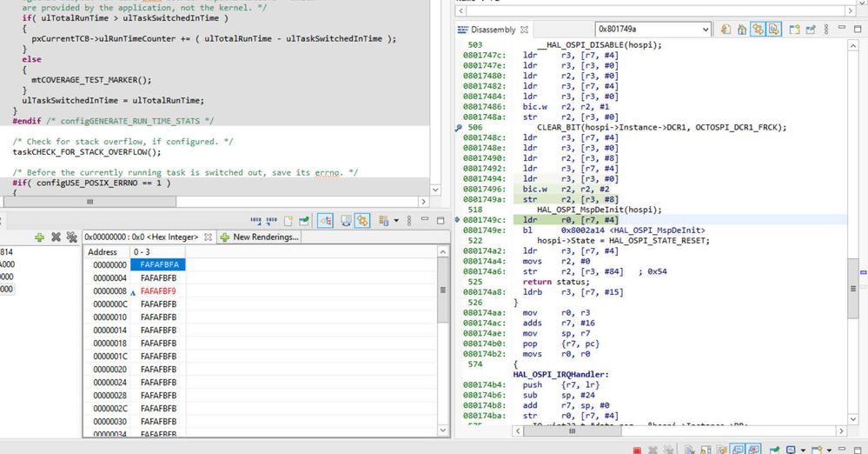868x454 pixels.
Task: Click Clear Console icon in bottom toolbar
Action: click(x=689, y=450)
